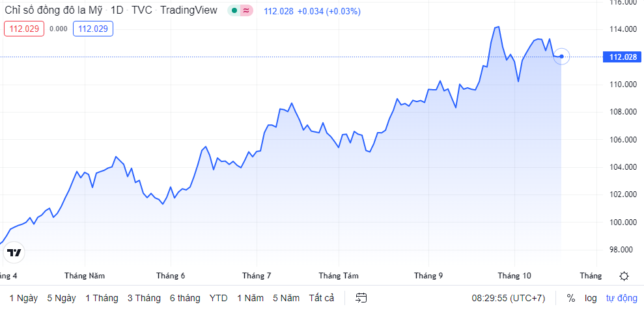Toggle the percent scale mode
Viewport: 644px width, 309px height.
[571, 298]
